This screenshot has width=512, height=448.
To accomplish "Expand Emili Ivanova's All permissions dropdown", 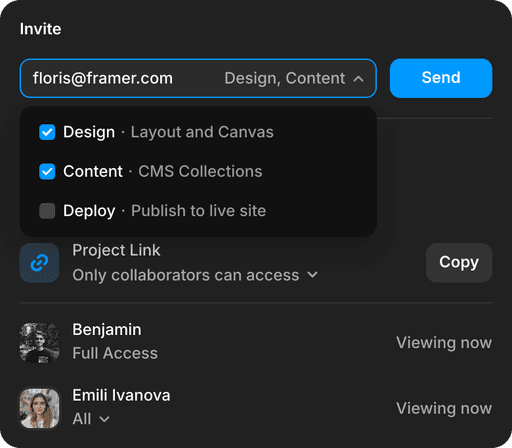I will [91, 419].
